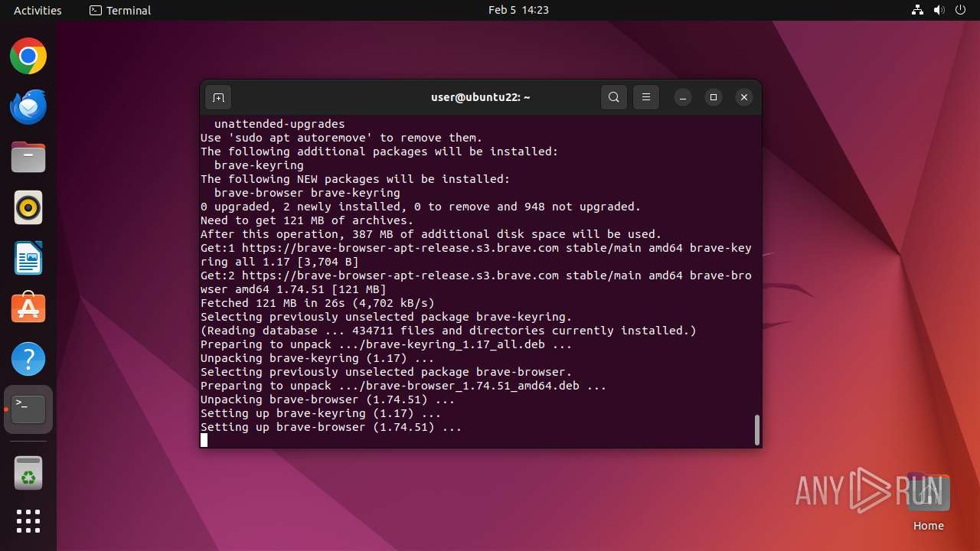This screenshot has height=551, width=980.
Task: Click the terminal search button
Action: click(614, 97)
